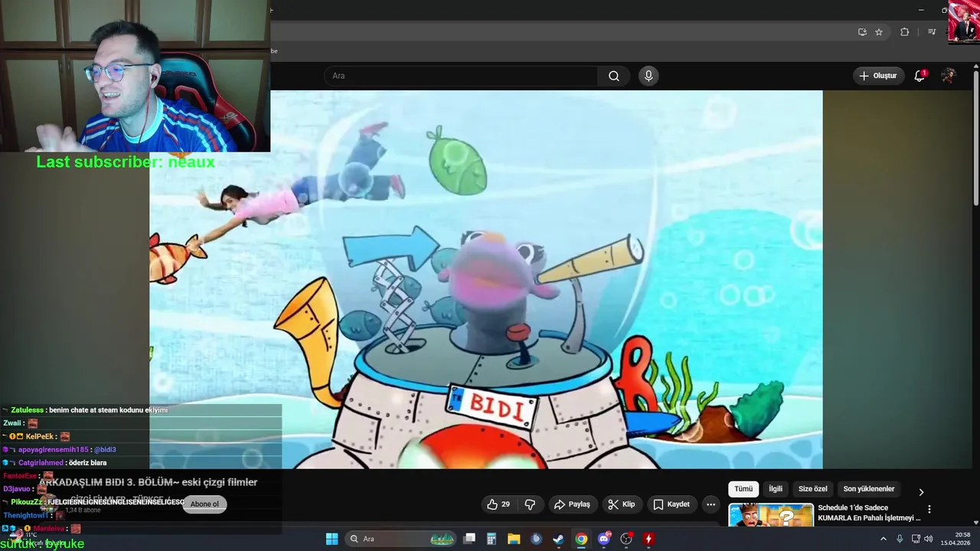Open Steam from the taskbar
This screenshot has height=551, width=980.
[x=559, y=539]
